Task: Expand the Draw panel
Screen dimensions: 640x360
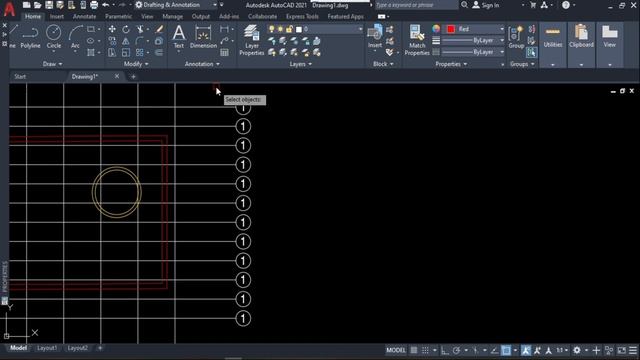Action: 52,64
